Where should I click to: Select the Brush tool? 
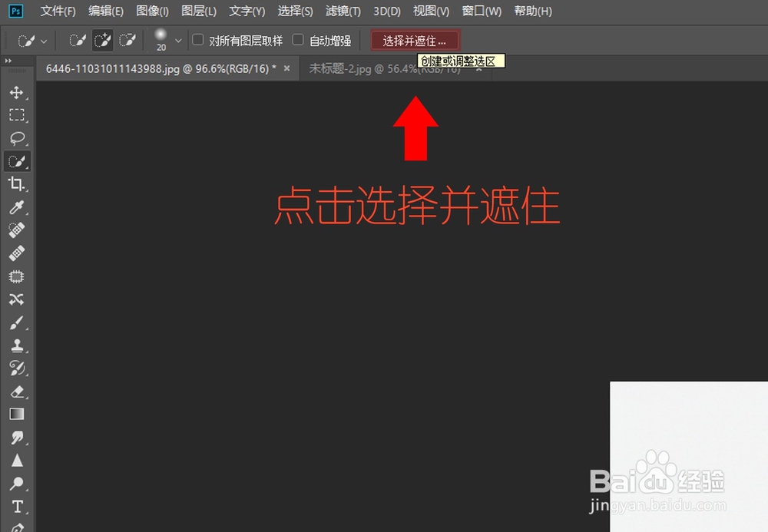tap(17, 322)
